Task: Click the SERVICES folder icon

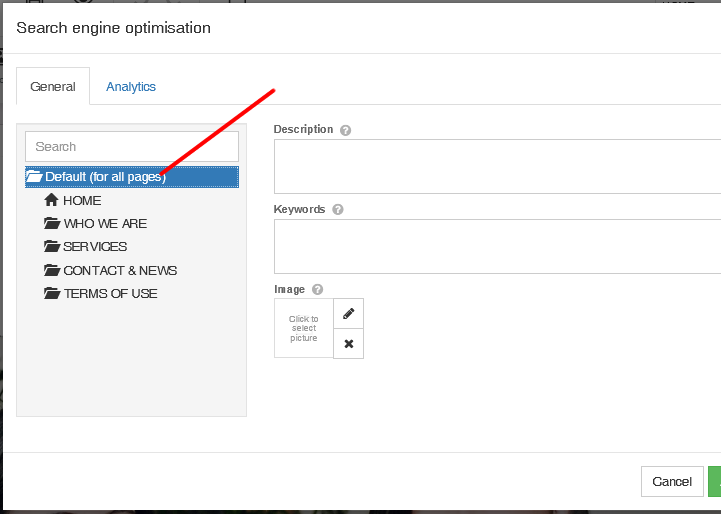Action: point(52,246)
